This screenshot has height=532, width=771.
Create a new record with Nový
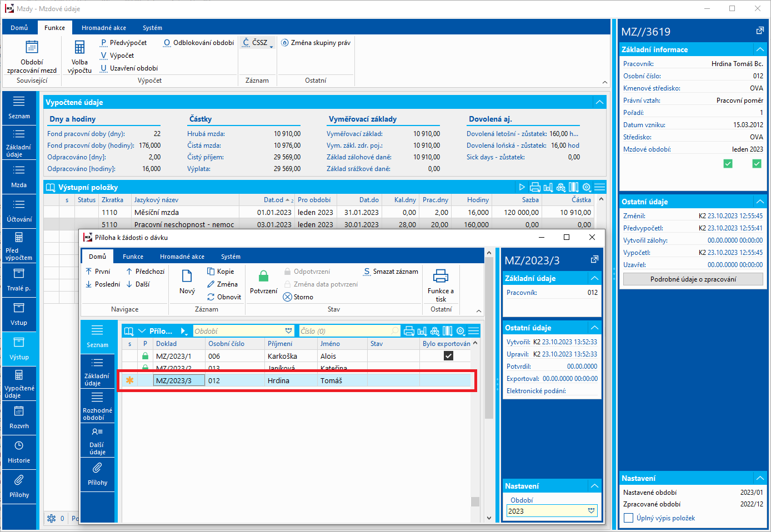click(187, 281)
